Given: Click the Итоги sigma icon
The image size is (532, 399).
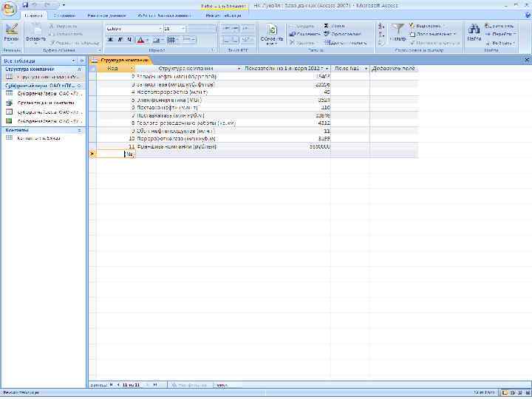Looking at the screenshot, I should [334, 26].
